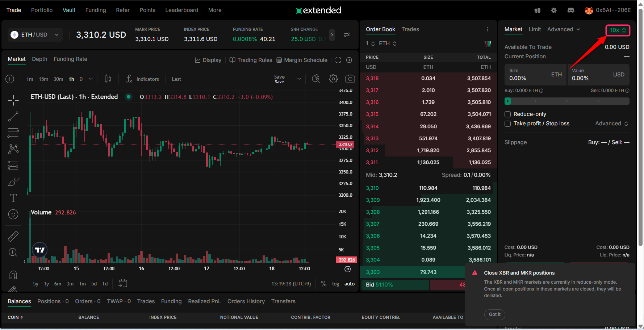
Task: Click the Got it button
Action: (494, 314)
